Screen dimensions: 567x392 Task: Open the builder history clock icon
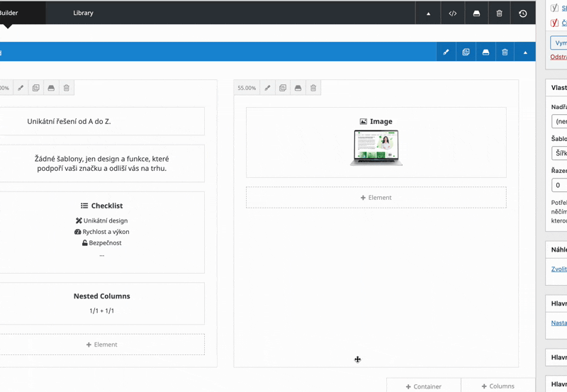[523, 13]
